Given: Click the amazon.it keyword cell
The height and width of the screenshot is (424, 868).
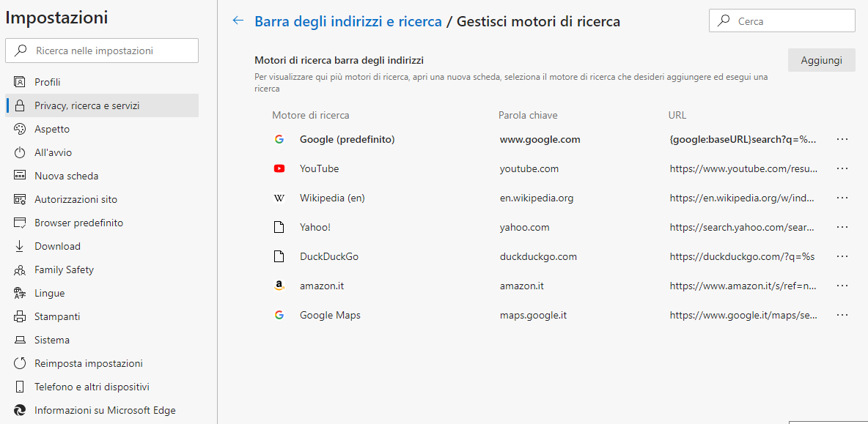Looking at the screenshot, I should click(521, 286).
